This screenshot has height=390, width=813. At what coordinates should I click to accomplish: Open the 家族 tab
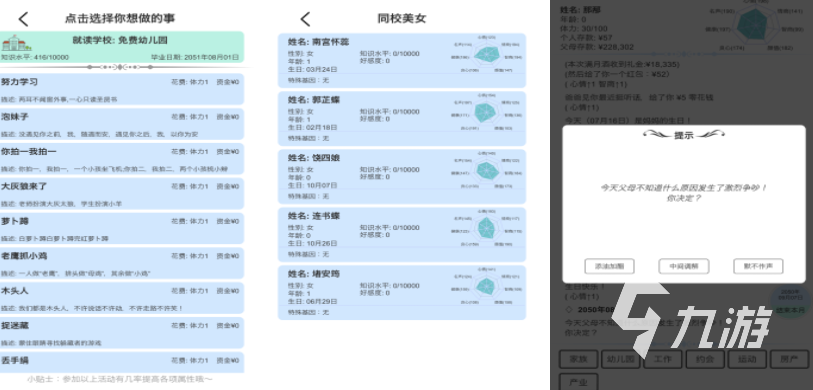[x=578, y=359]
